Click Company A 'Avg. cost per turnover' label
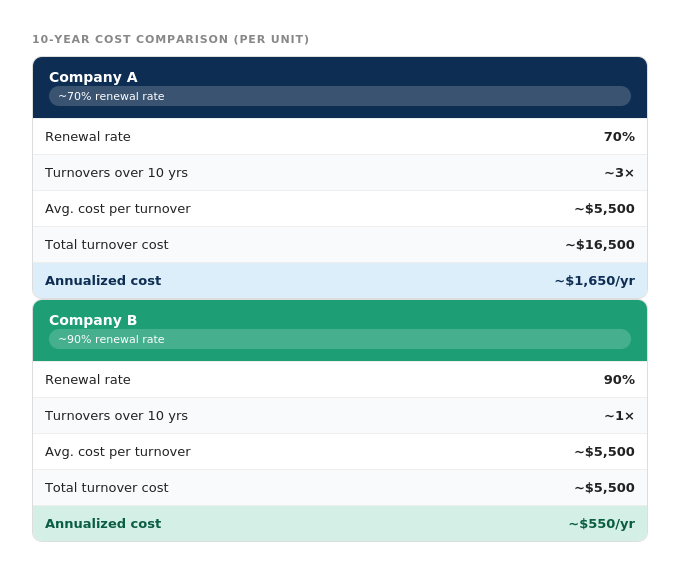 pos(118,209)
